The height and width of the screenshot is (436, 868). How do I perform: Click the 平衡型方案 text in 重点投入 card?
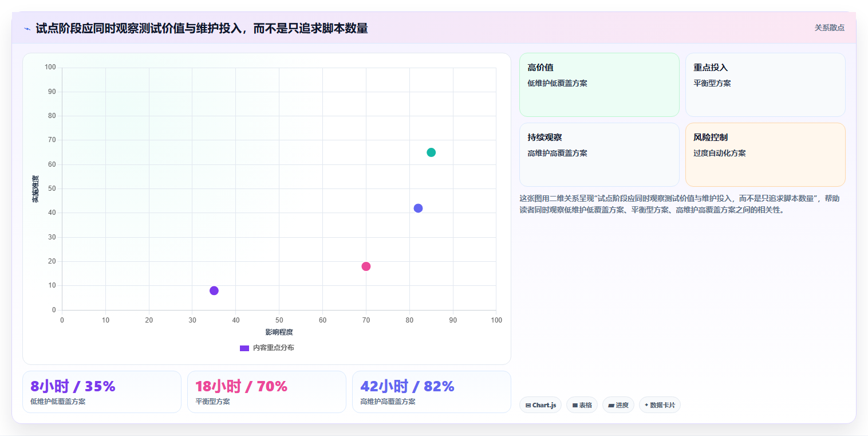712,83
